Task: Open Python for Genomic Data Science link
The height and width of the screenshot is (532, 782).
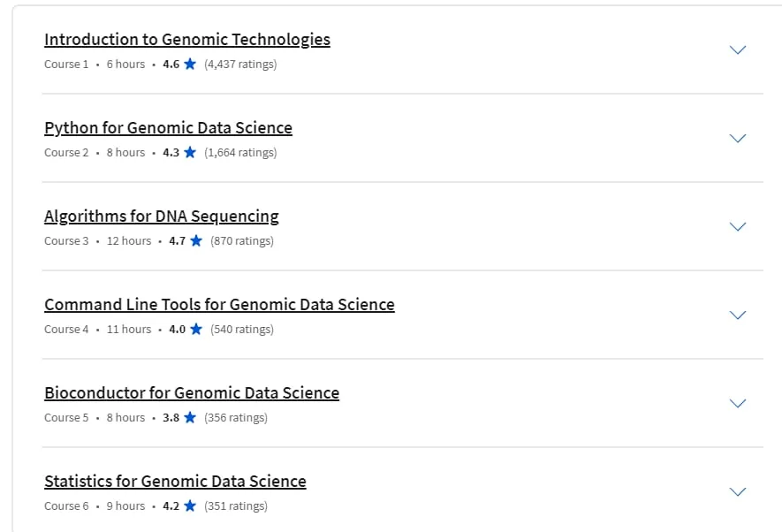Action: [168, 127]
